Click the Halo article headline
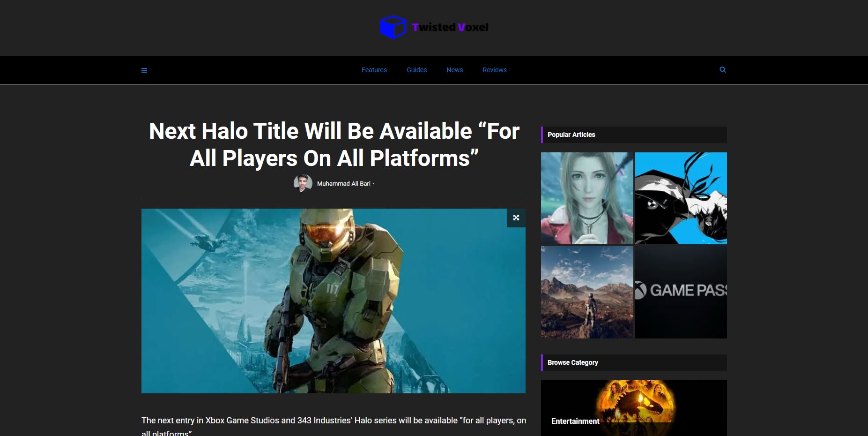Image resolution: width=868 pixels, height=436 pixels. 334,144
